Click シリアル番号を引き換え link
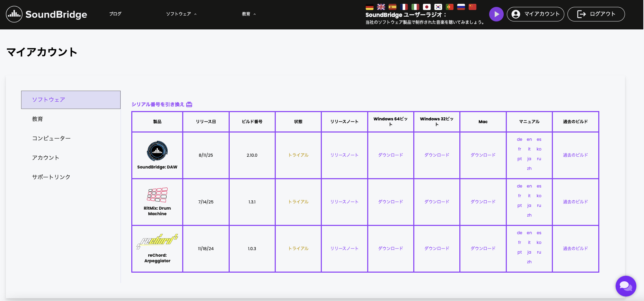This screenshot has width=644, height=301. [158, 104]
